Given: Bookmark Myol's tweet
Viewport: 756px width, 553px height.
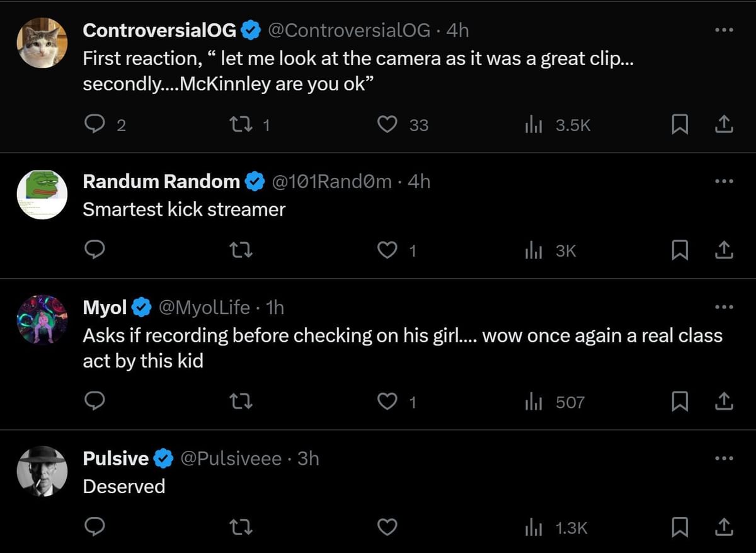Looking at the screenshot, I should [x=679, y=402].
